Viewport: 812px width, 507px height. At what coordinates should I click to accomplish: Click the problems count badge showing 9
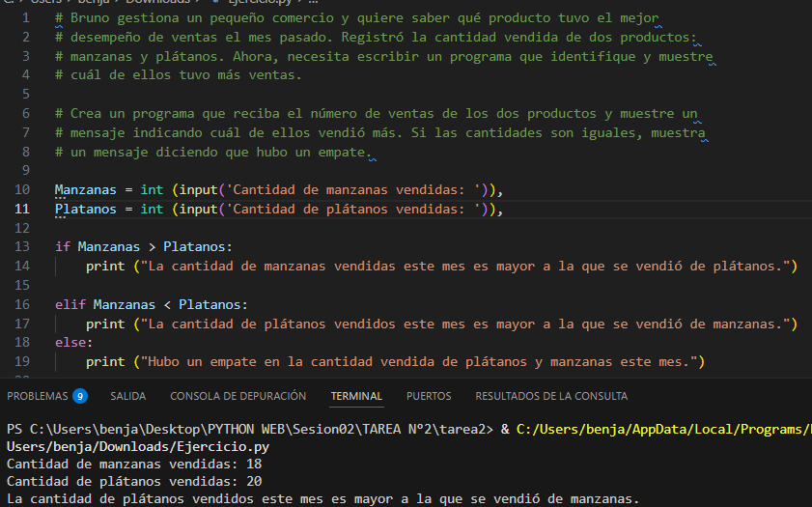point(80,396)
